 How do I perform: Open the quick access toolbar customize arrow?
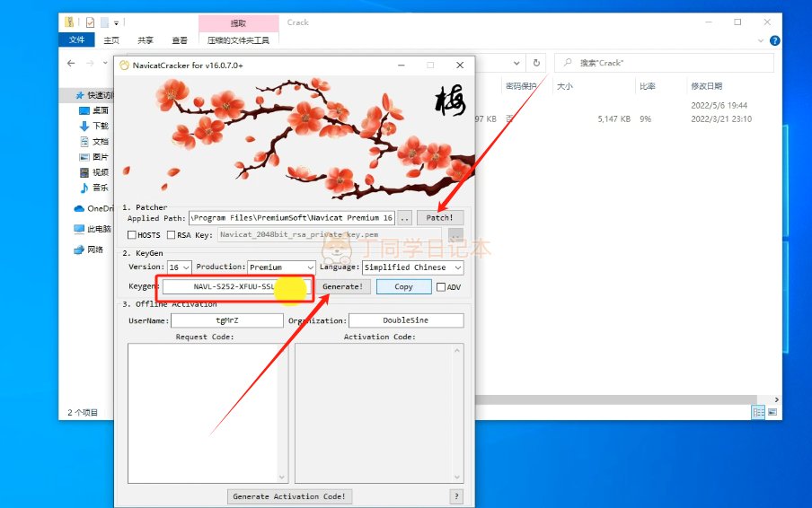pos(117,22)
